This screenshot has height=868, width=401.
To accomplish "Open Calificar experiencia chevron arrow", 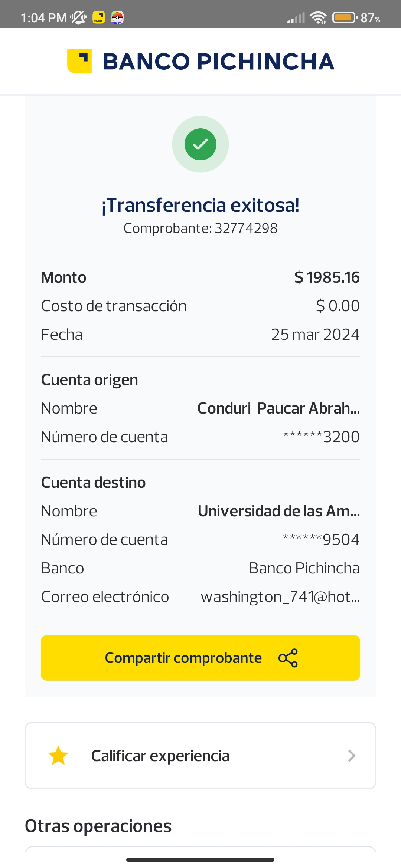I will (352, 756).
